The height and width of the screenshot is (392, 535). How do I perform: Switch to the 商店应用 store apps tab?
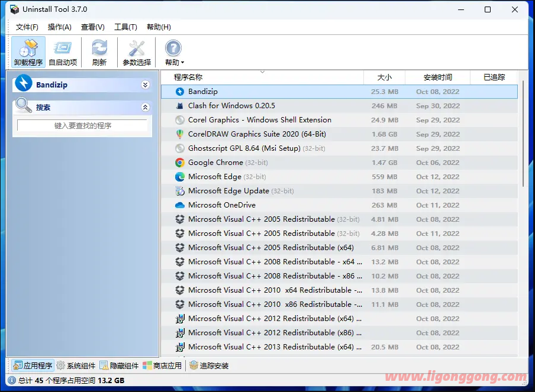click(x=162, y=366)
